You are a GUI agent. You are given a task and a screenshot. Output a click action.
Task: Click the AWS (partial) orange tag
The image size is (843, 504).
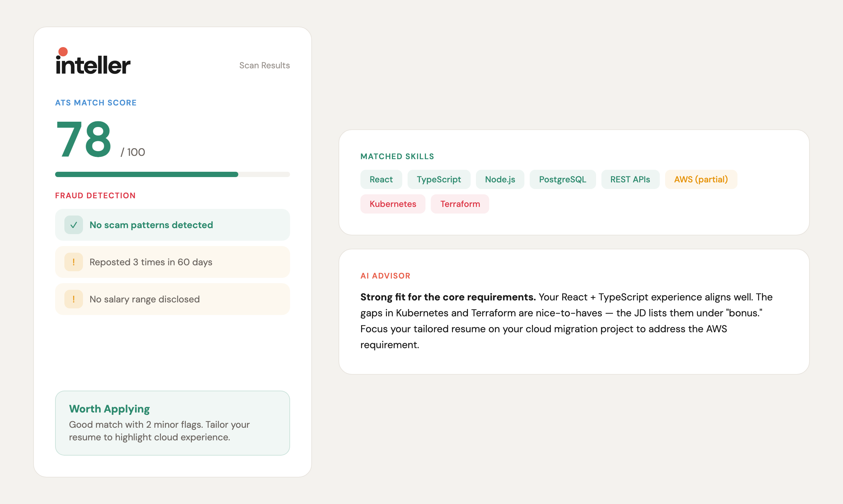[x=701, y=179]
